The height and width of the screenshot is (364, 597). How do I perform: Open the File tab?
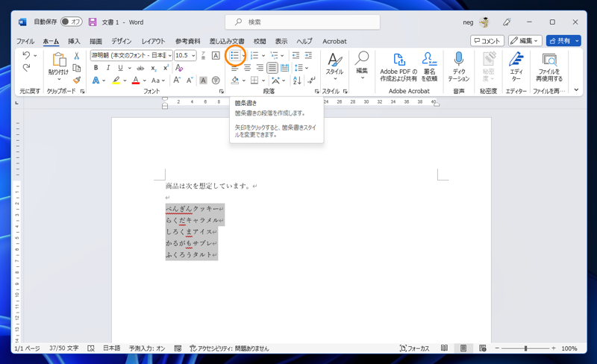[x=25, y=41]
